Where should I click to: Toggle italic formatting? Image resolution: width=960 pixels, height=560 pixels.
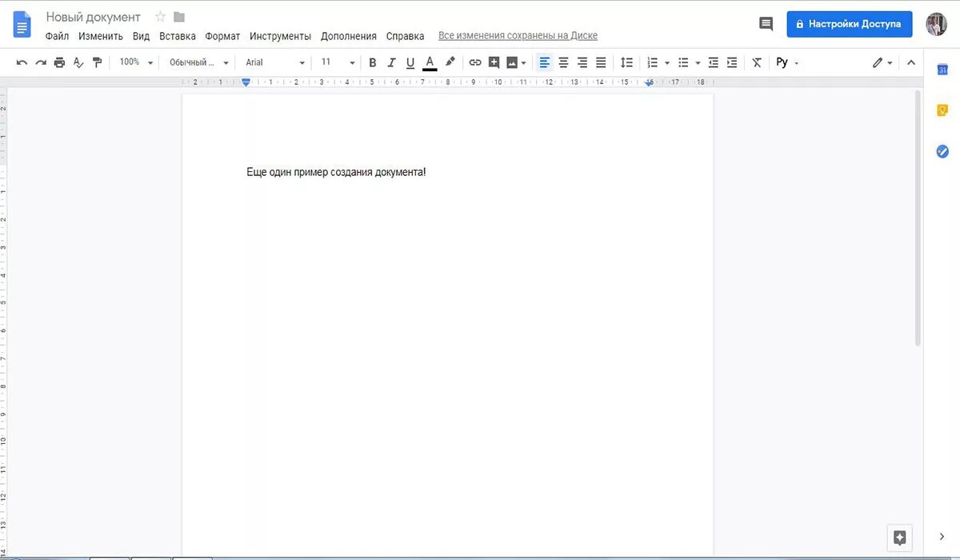(x=391, y=62)
